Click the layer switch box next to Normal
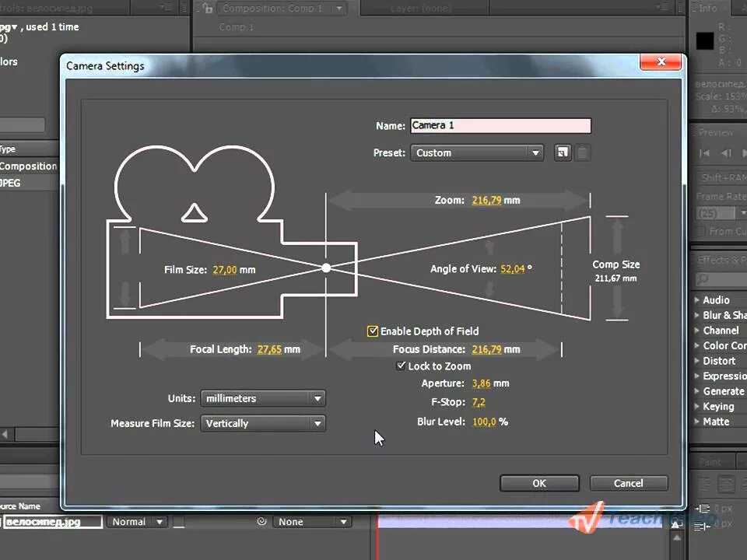747x560 pixels. (x=179, y=522)
